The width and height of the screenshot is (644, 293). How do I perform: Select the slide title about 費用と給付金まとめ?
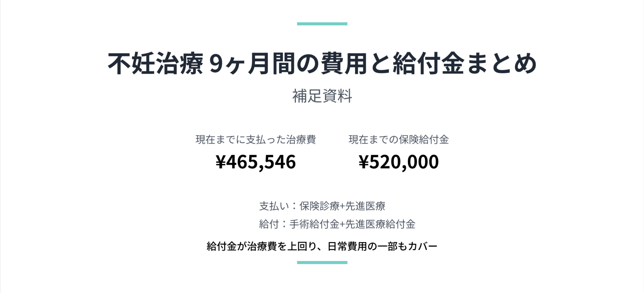(x=322, y=63)
